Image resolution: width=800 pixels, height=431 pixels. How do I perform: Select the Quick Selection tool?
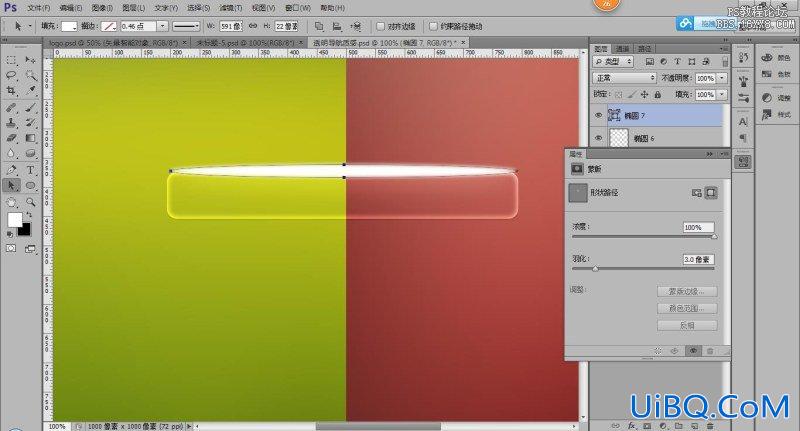(x=30, y=75)
